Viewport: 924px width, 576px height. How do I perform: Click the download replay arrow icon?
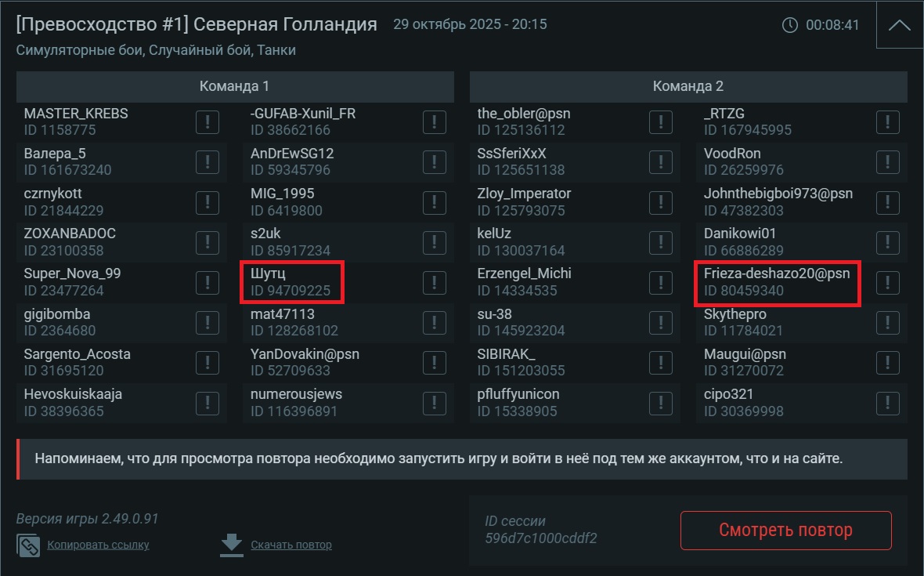coord(232,545)
